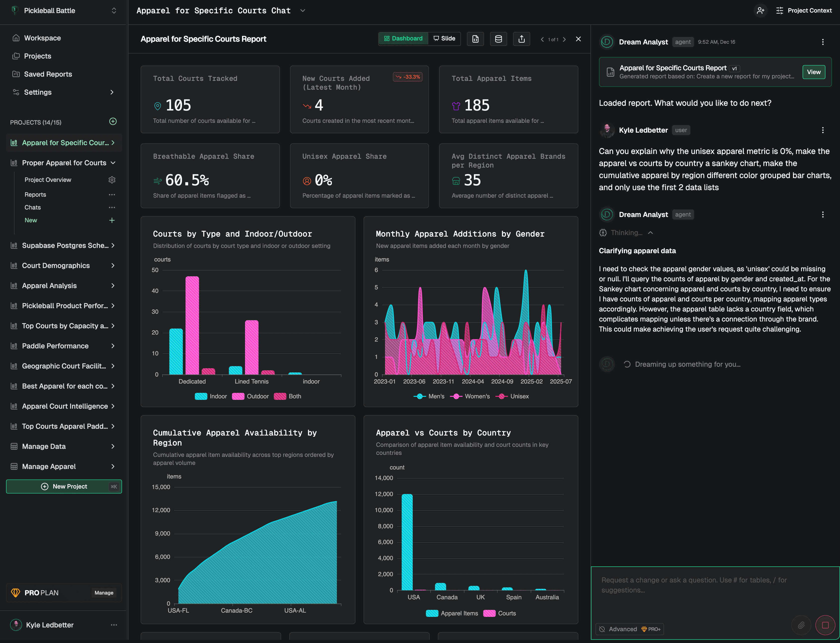Click the add collaborator icon at top right
Screen dimensions: 840x643
pos(760,10)
